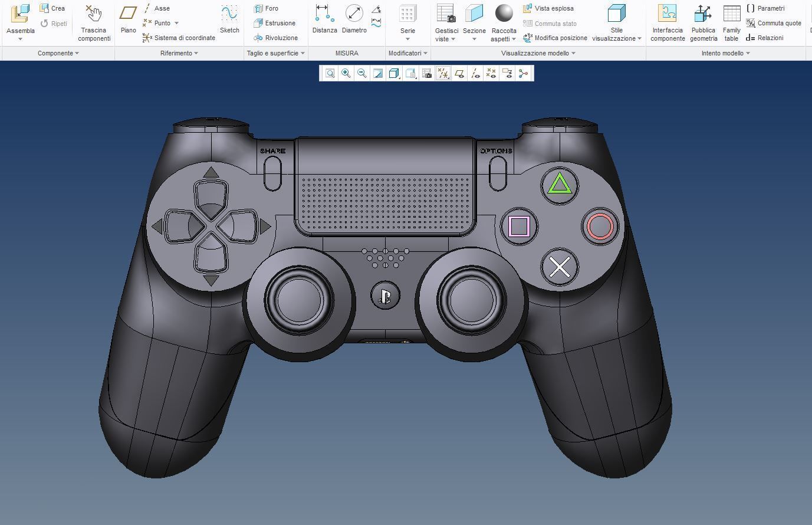Image resolution: width=812 pixels, height=525 pixels.
Task: Click the SHARE label on controller model
Action: 272,151
